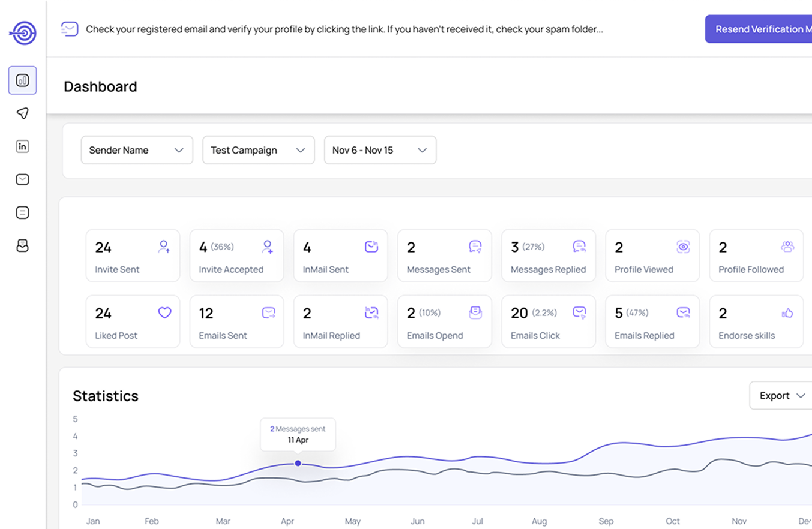Open the Test Campaign dropdown

[x=258, y=150]
